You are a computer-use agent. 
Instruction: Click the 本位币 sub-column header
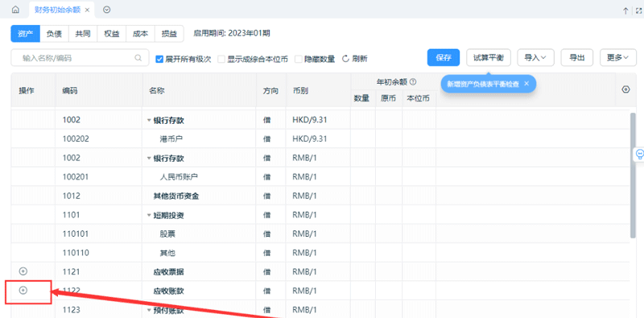coord(418,98)
